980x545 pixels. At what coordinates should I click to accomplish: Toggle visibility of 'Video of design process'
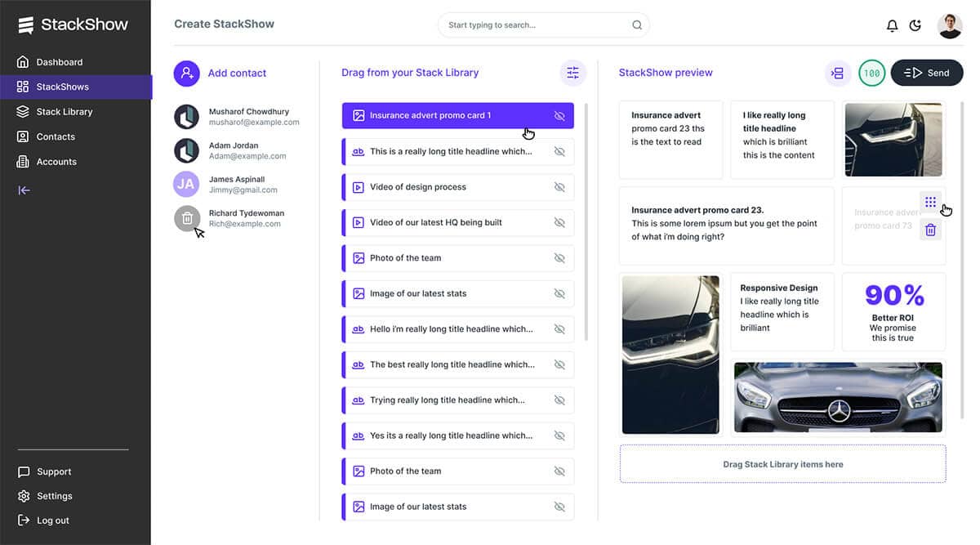pos(559,186)
